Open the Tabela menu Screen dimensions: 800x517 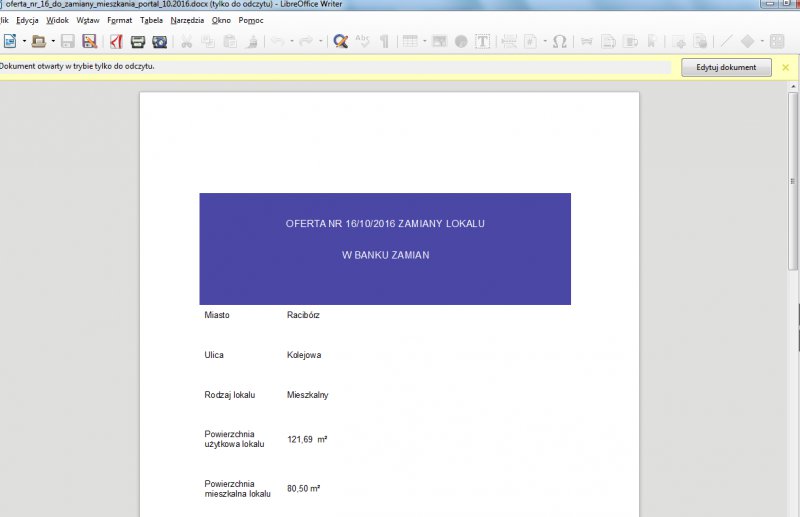tap(152, 20)
